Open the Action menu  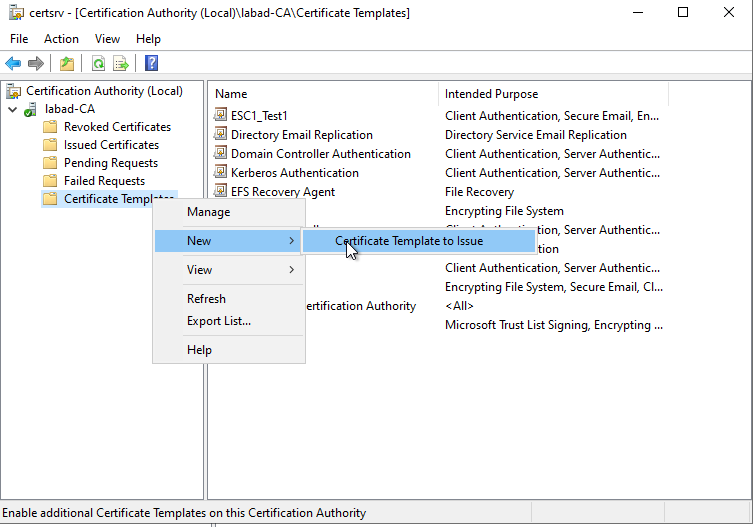61,39
